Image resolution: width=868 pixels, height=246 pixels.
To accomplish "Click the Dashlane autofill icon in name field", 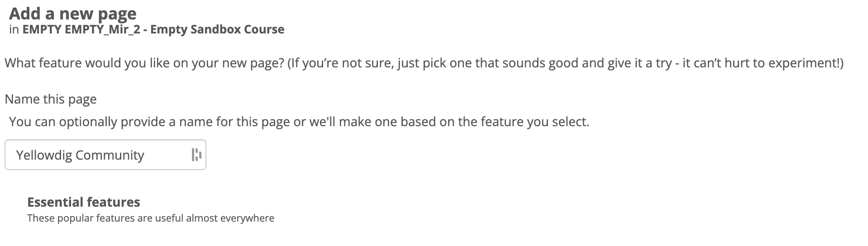I will click(196, 155).
